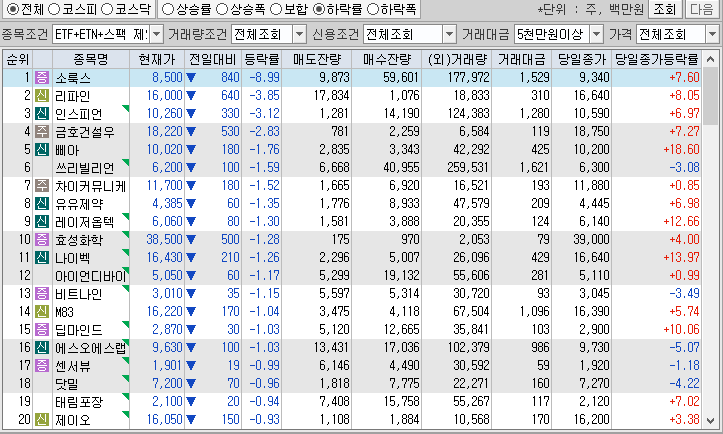The image size is (723, 434).
Task: Select the 전체 market radio button
Action: click(x=14, y=9)
